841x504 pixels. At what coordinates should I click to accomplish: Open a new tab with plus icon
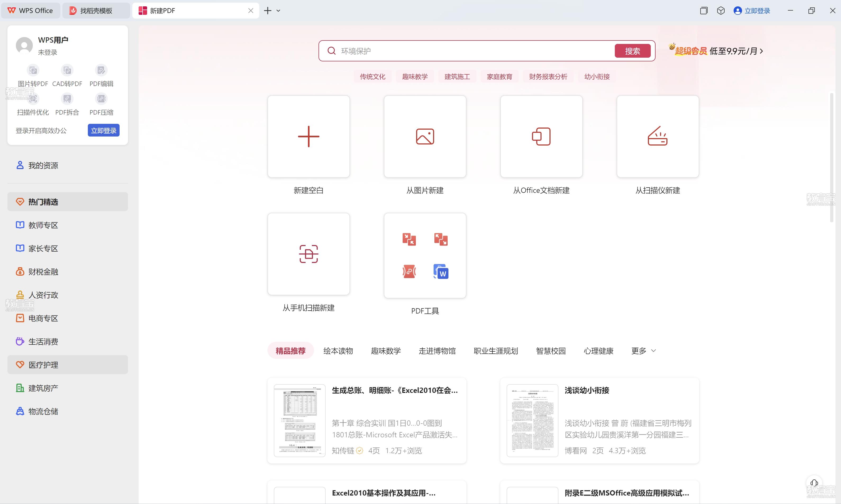pos(267,11)
